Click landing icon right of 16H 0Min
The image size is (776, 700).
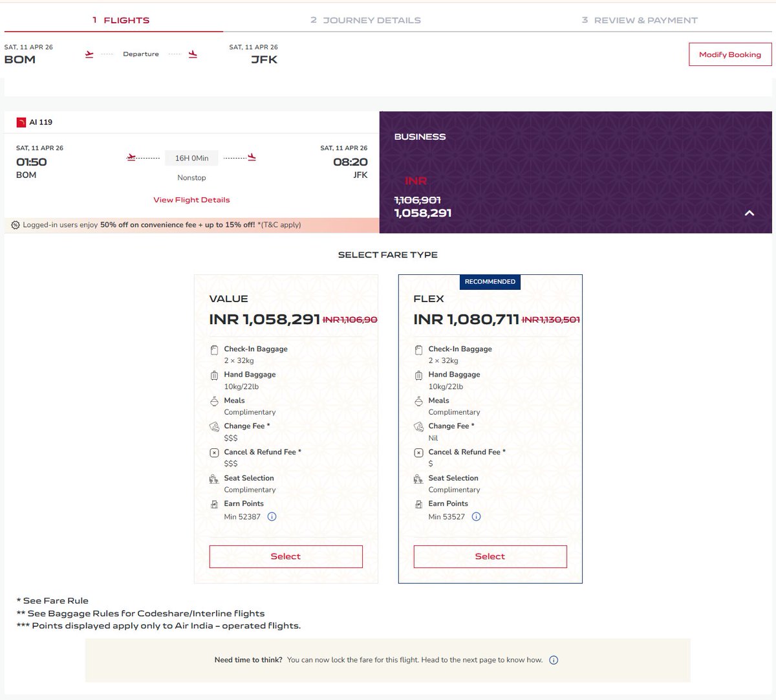point(252,157)
